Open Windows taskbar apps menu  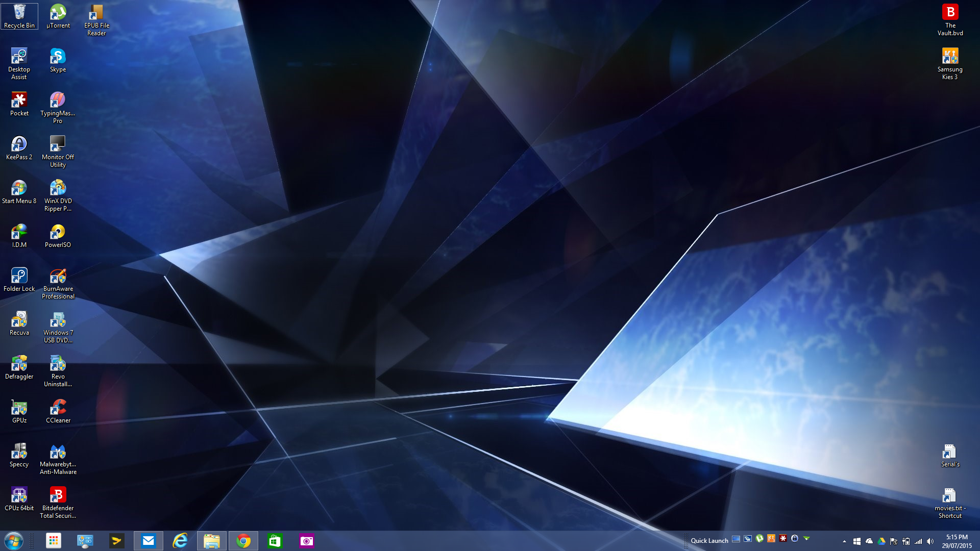(52, 540)
